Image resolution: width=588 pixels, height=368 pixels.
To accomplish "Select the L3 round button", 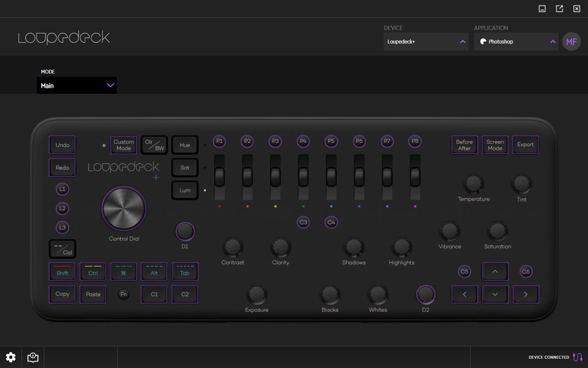I will coord(62,227).
